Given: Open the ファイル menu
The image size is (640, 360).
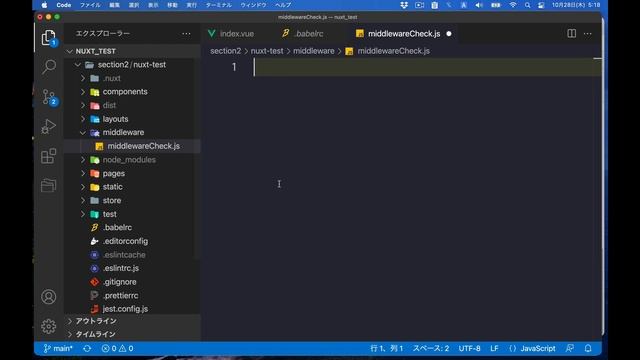Looking at the screenshot, I should [x=90, y=5].
